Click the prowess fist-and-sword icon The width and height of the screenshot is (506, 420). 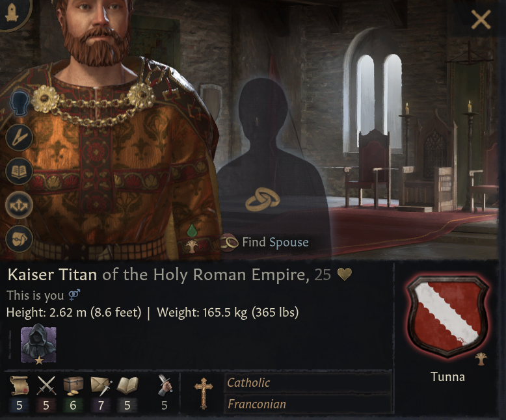[x=164, y=386]
